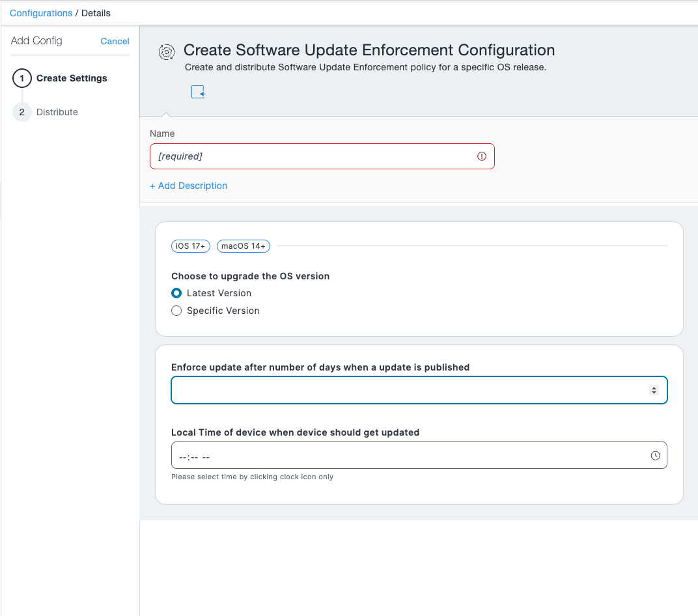This screenshot has height=616, width=698.
Task: Select the Specific Version option
Action: pos(176,311)
